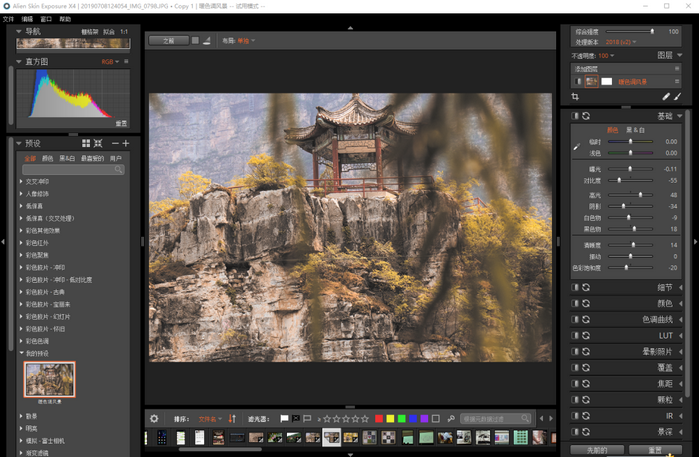Screen dimensions: 699x457
Task: Click the 之前 before-view button
Action: tap(168, 41)
